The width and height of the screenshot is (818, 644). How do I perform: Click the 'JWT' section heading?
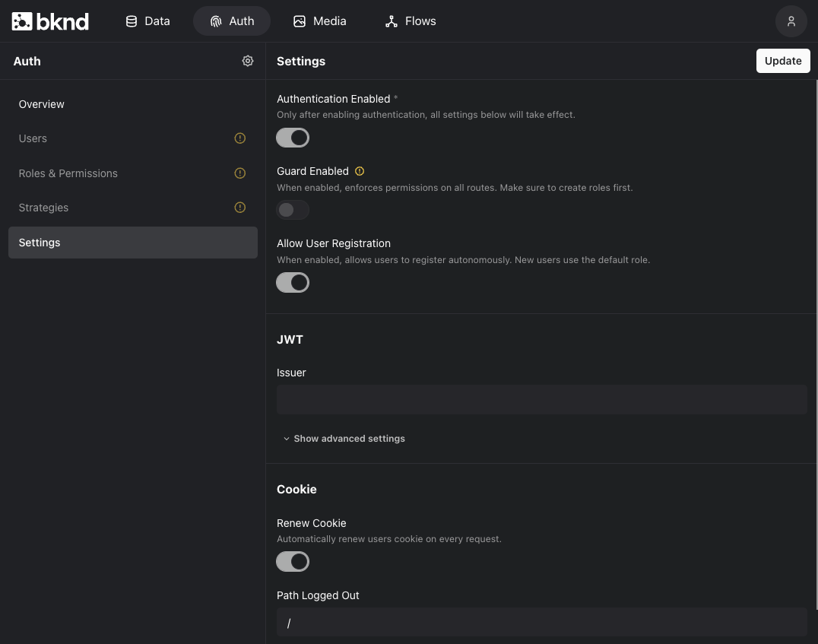[290, 340]
